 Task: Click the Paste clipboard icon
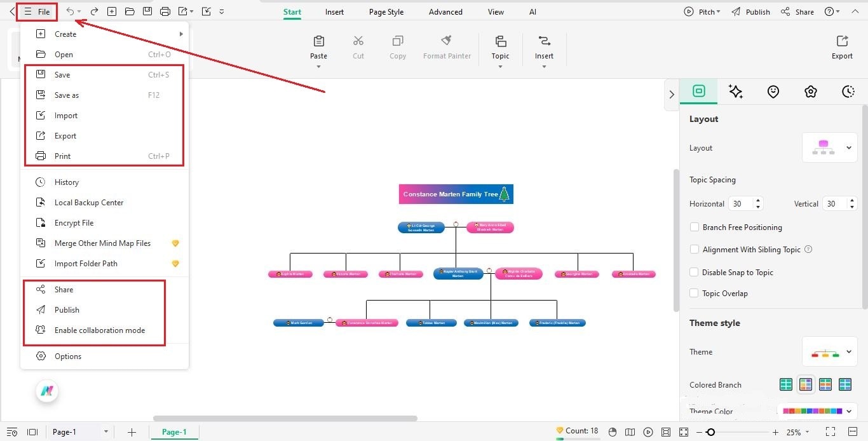(x=319, y=41)
